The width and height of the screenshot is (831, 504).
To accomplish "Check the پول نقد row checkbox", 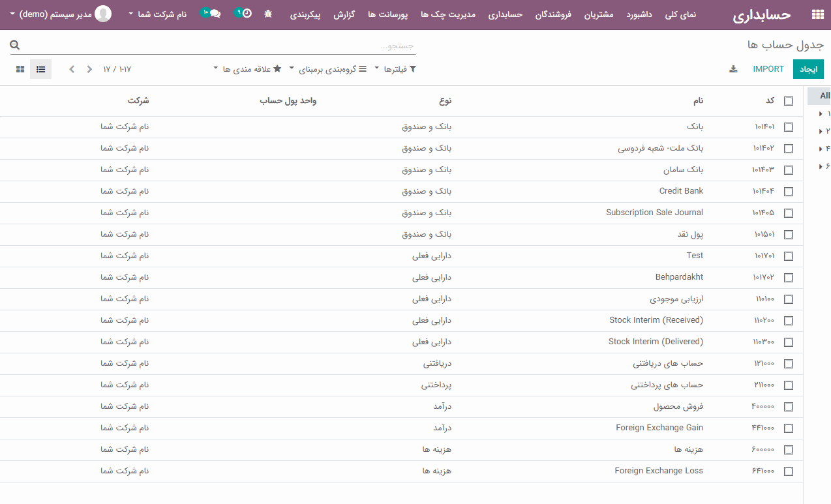I will [789, 235].
